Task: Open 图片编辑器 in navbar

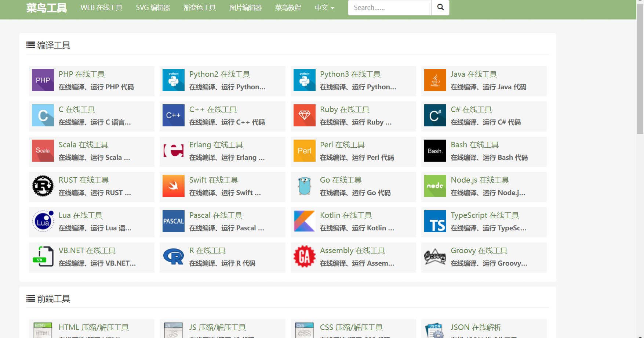Action: (245, 7)
